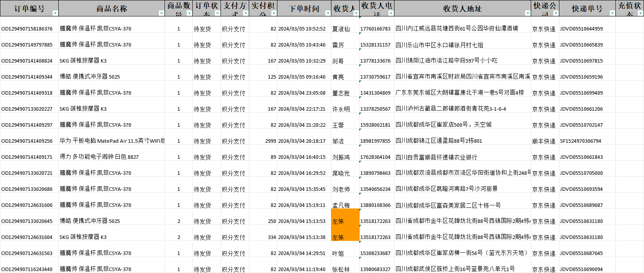Click address 四川自贡富顺县怀德镇农业银行

[436, 157]
